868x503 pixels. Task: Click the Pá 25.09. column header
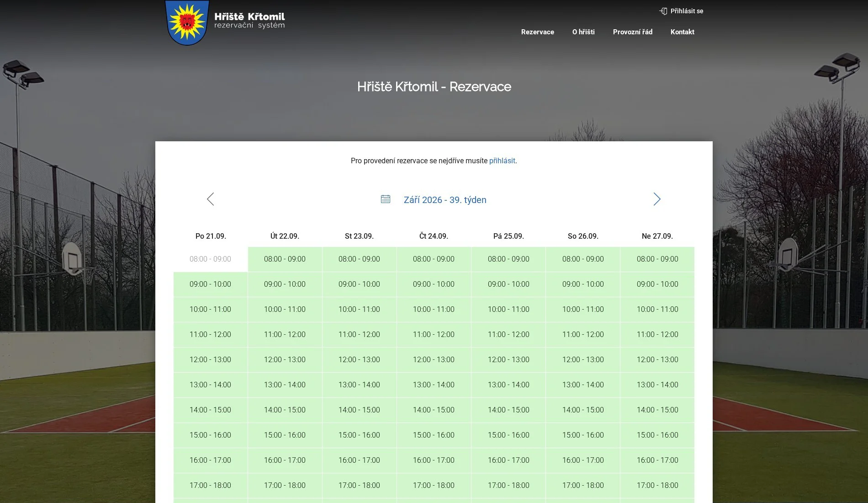pyautogui.click(x=508, y=236)
